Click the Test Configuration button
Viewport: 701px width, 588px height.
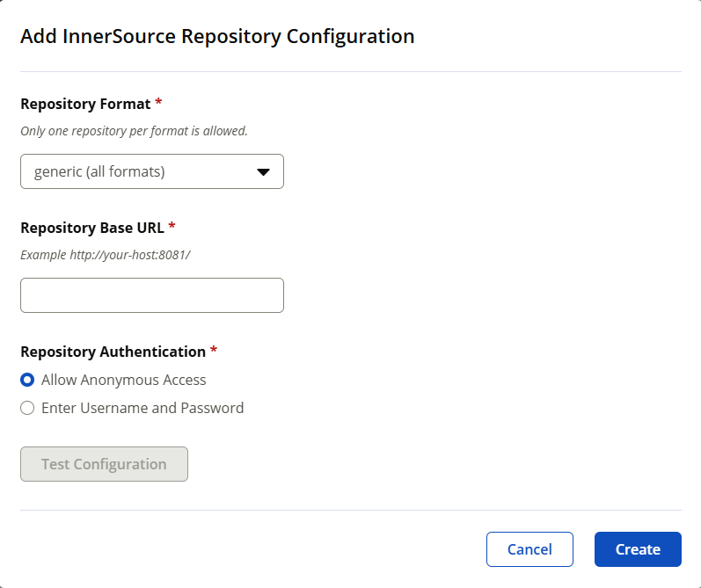104,464
